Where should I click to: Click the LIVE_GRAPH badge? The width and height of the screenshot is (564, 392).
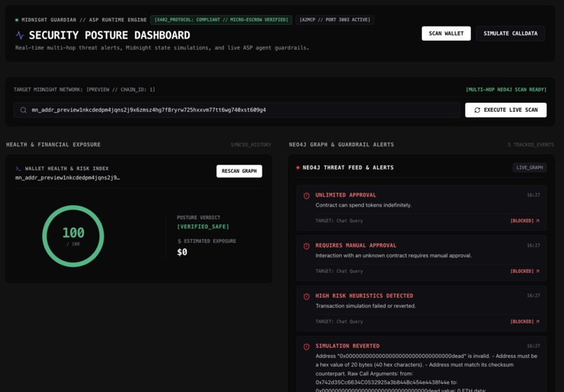(530, 167)
